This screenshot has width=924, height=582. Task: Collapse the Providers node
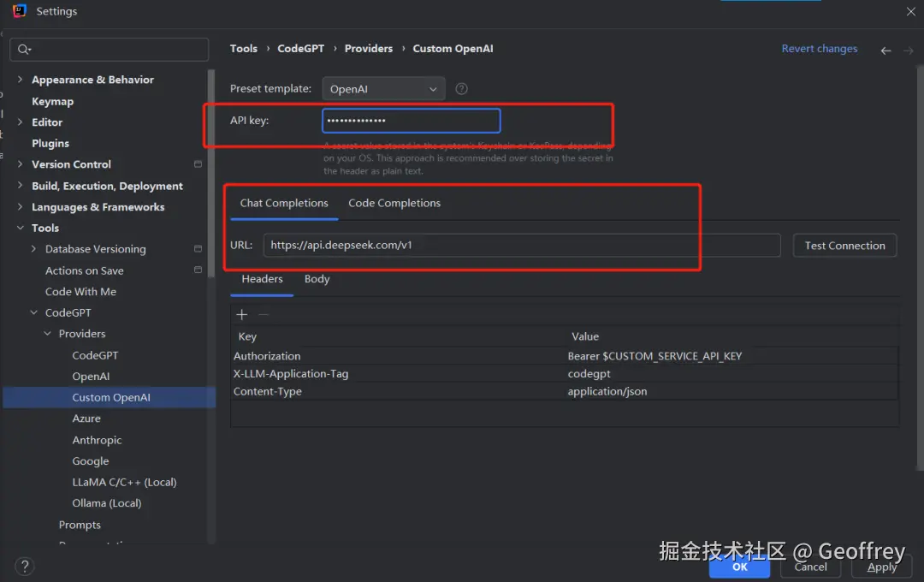click(x=47, y=334)
